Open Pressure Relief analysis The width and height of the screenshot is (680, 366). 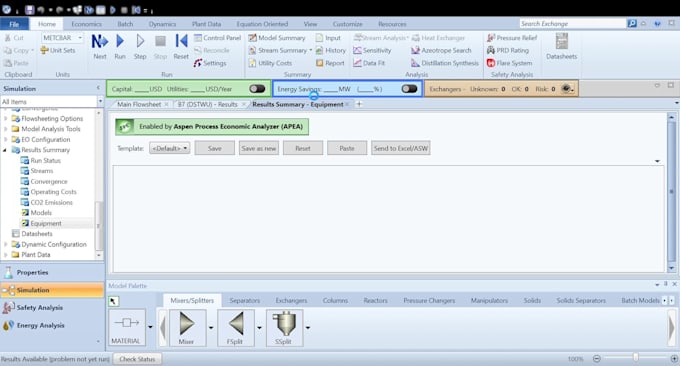coord(512,38)
